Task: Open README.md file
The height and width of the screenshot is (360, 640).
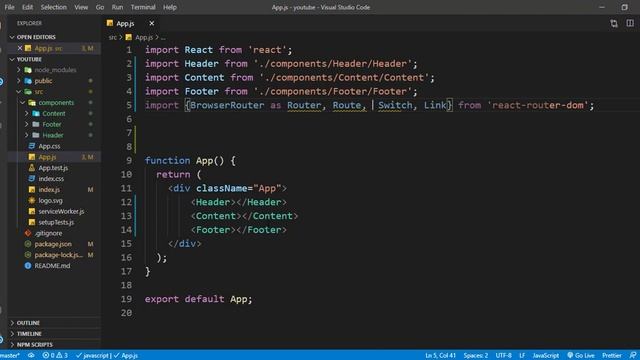Action: [x=52, y=266]
